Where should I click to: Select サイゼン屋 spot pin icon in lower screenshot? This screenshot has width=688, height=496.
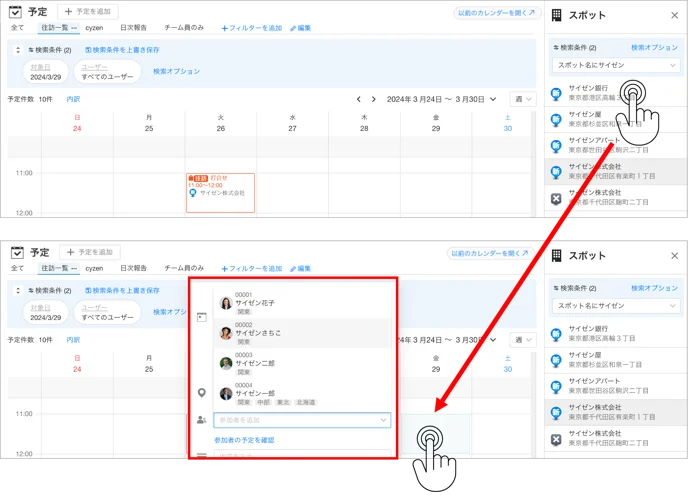[556, 360]
